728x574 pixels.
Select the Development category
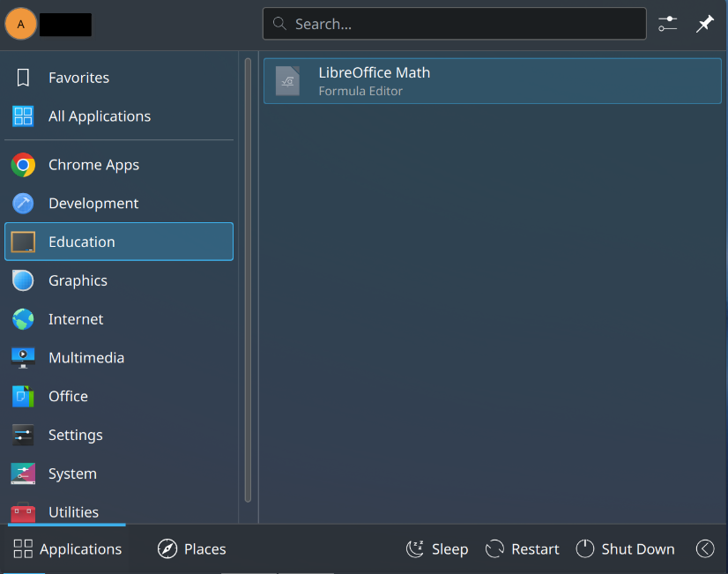pos(119,204)
